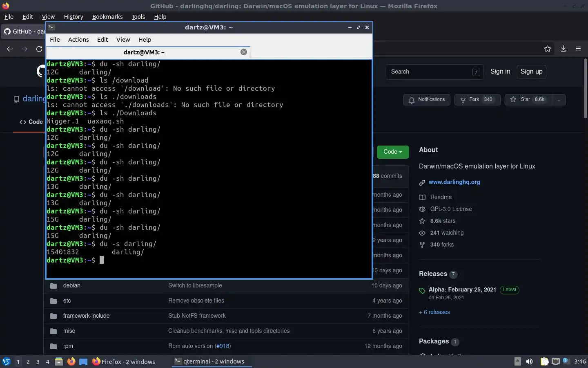The image size is (588, 368).
Task: Open the rpm folder
Action: click(68, 346)
